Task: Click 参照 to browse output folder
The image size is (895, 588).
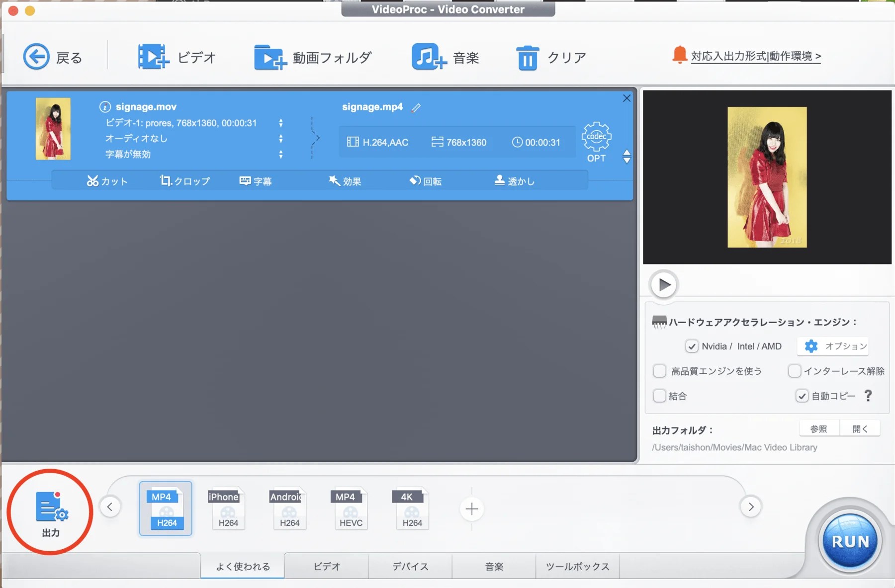Action: coord(818,428)
